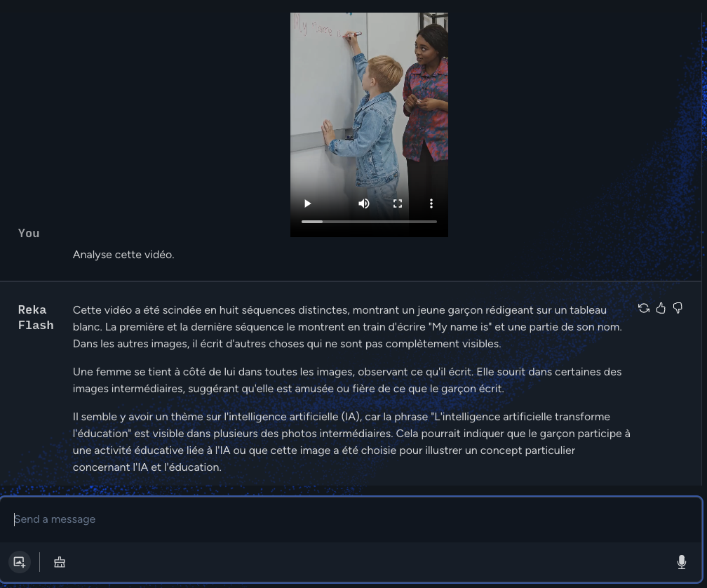
Task: Click the video frame showing the boy
Action: coord(369,105)
